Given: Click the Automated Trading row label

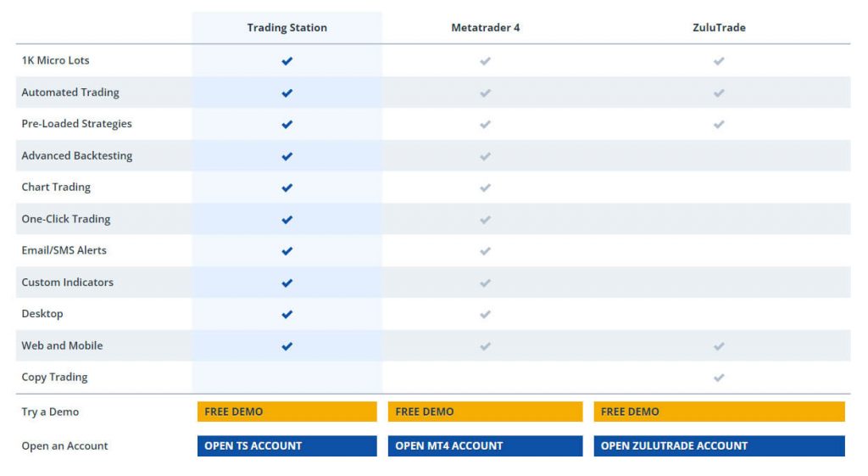Looking at the screenshot, I should pyautogui.click(x=70, y=92).
